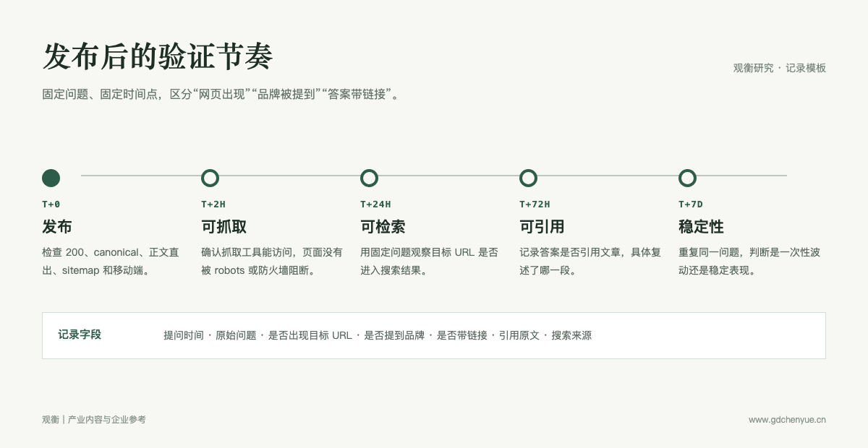The width and height of the screenshot is (868, 448).
Task: Click the 记录字段 label
Action: [80, 335]
